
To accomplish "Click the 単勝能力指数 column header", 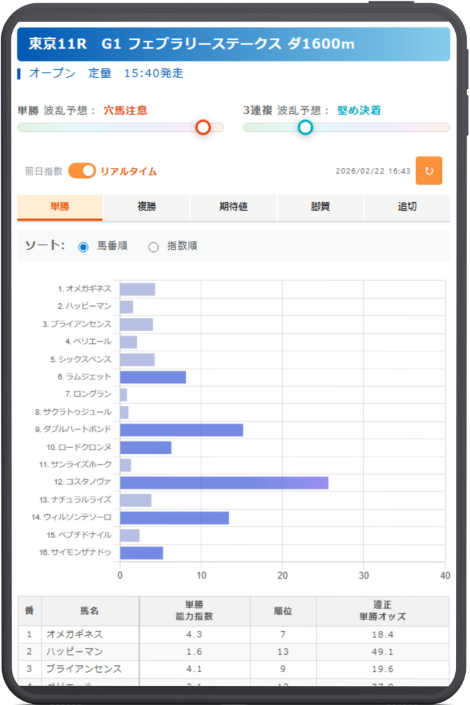I will pyautogui.click(x=194, y=611).
